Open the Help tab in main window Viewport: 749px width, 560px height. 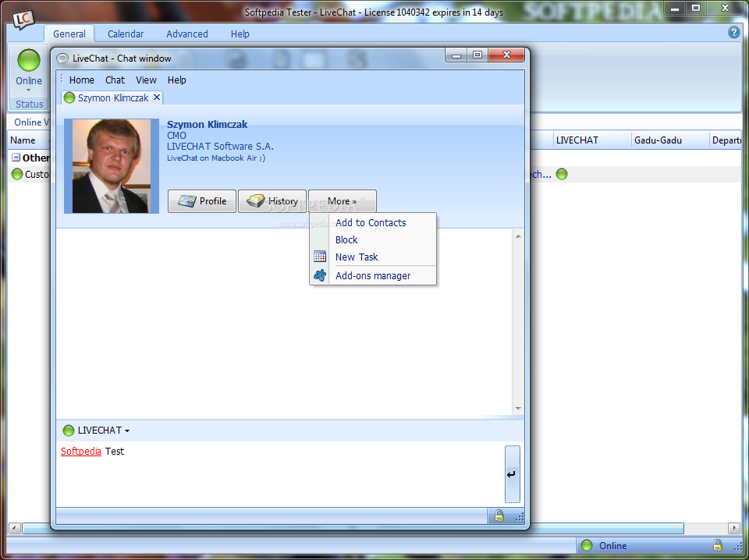coord(240,34)
